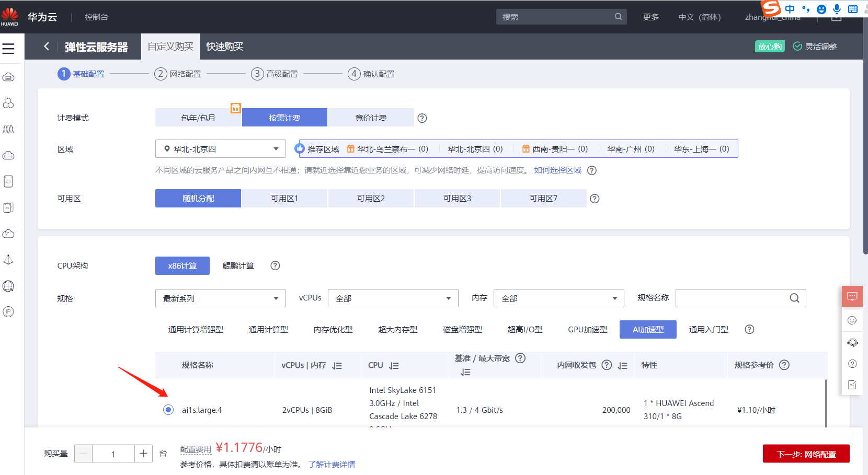Decrease purchase quantity with minus button
The width and height of the screenshot is (868, 475).
(84, 454)
